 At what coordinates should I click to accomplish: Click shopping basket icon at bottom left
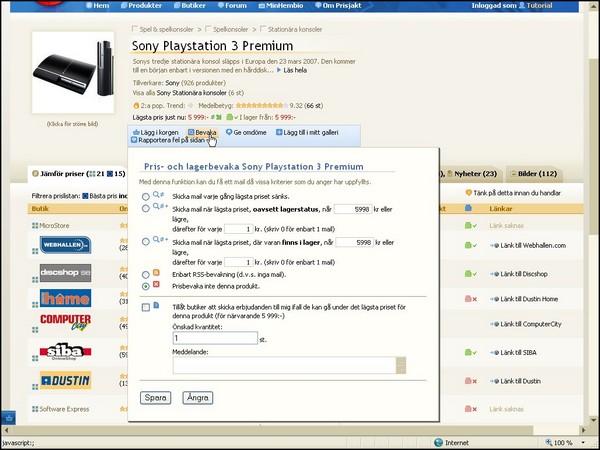[8, 417]
